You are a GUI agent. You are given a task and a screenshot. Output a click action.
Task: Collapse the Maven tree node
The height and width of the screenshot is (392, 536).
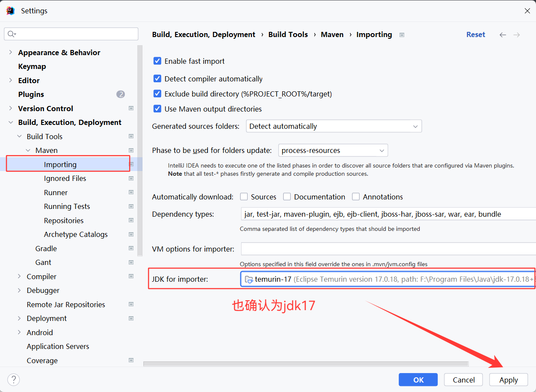[x=28, y=150]
